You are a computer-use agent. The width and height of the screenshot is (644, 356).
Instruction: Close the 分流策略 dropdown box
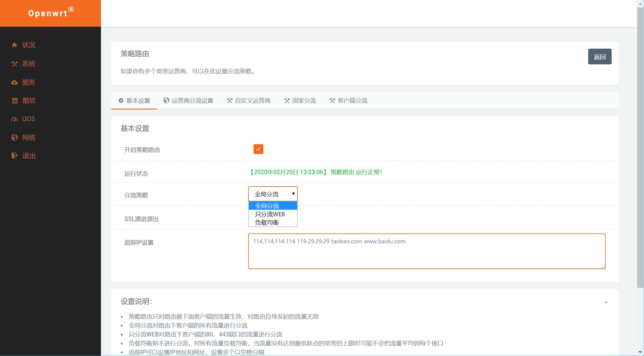click(x=273, y=194)
